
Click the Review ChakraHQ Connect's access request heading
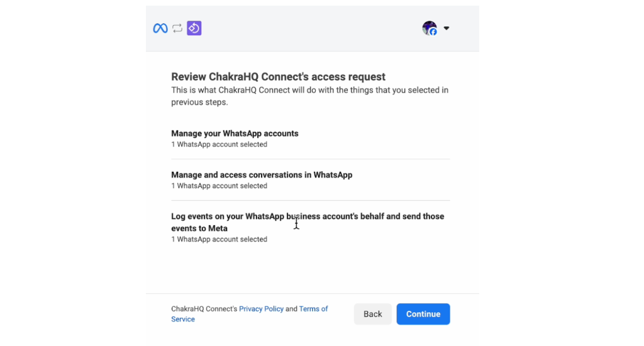click(x=278, y=77)
